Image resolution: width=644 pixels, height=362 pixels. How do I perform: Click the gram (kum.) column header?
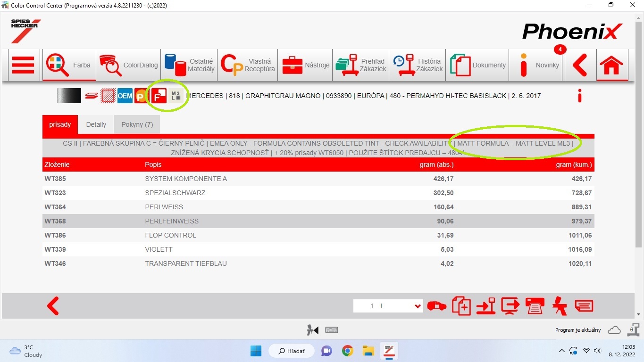coord(574,165)
